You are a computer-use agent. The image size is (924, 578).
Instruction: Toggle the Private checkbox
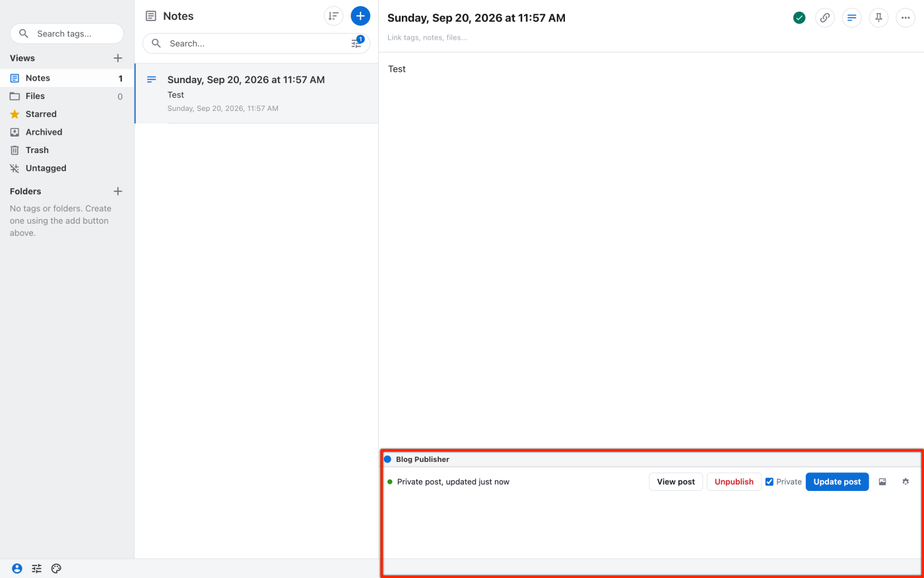(x=770, y=482)
